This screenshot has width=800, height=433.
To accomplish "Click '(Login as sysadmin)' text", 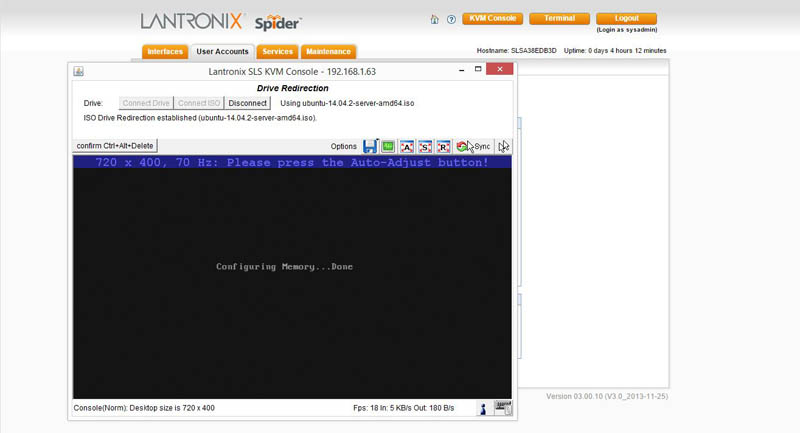I will click(x=627, y=30).
